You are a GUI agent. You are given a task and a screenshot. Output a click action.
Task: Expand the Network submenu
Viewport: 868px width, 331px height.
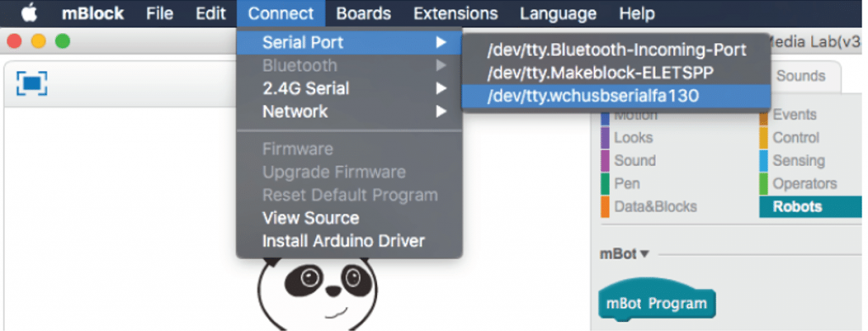349,112
